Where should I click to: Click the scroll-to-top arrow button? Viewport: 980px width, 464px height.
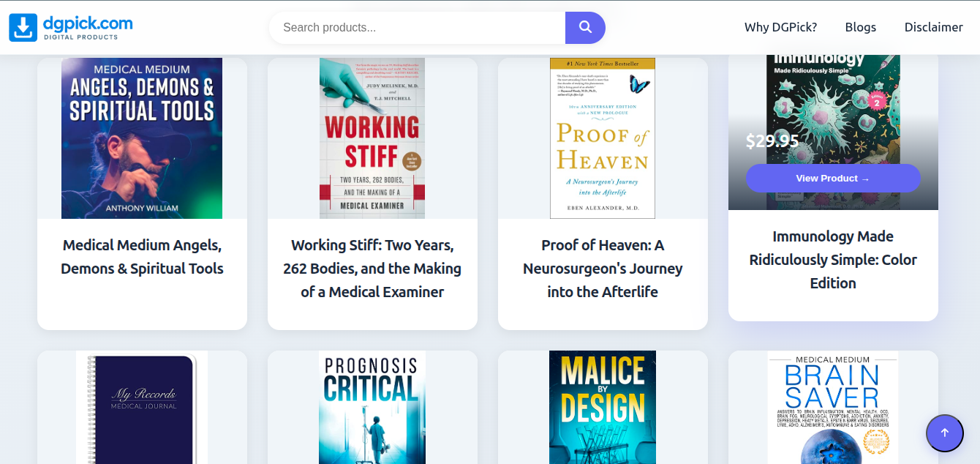click(944, 433)
